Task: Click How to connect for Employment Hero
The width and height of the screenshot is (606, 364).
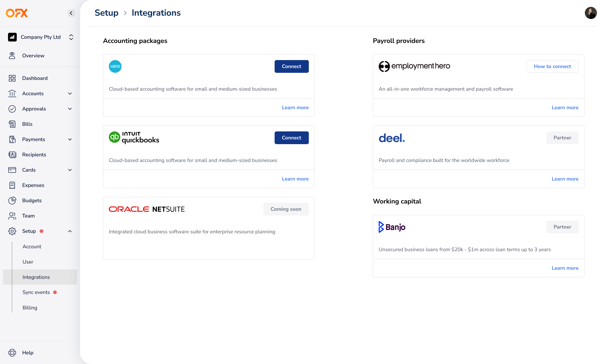Action: [552, 67]
